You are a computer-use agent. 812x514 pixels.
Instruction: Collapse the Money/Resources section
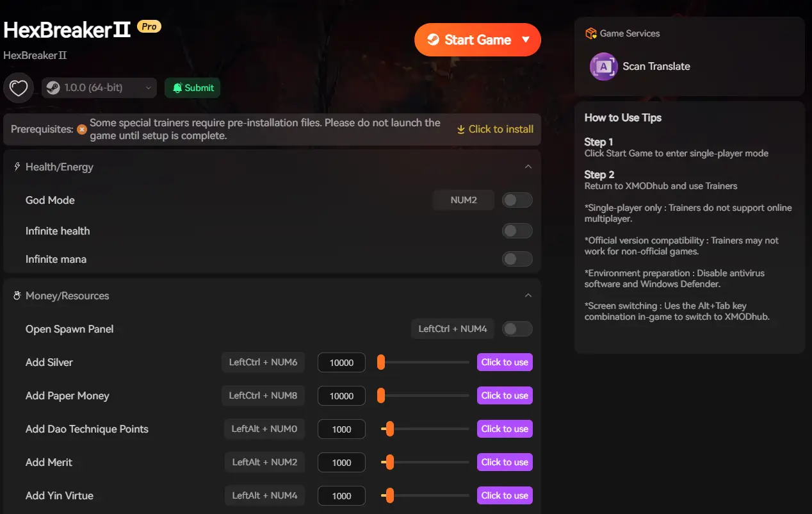click(x=528, y=295)
